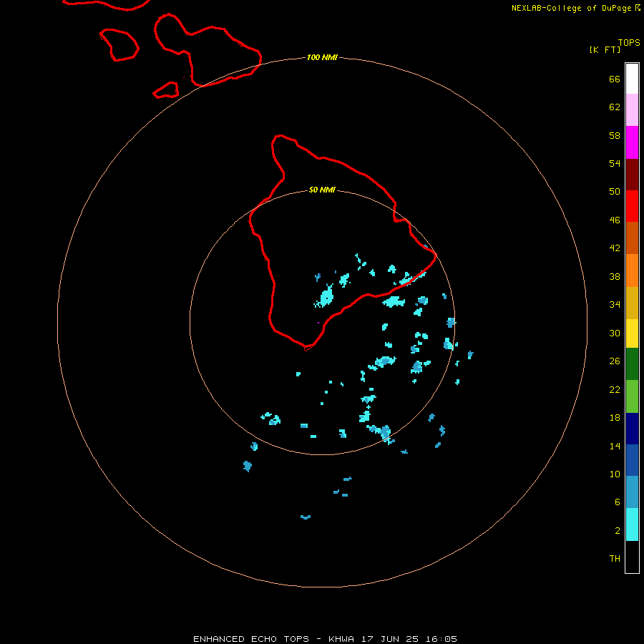Click the white swatch at top of legend

[632, 79]
